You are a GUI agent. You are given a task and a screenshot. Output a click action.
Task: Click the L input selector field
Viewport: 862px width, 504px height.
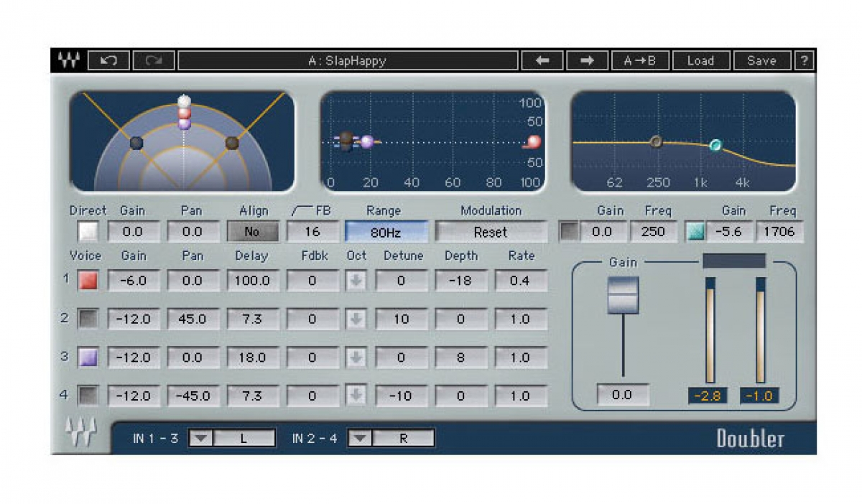[x=244, y=438]
